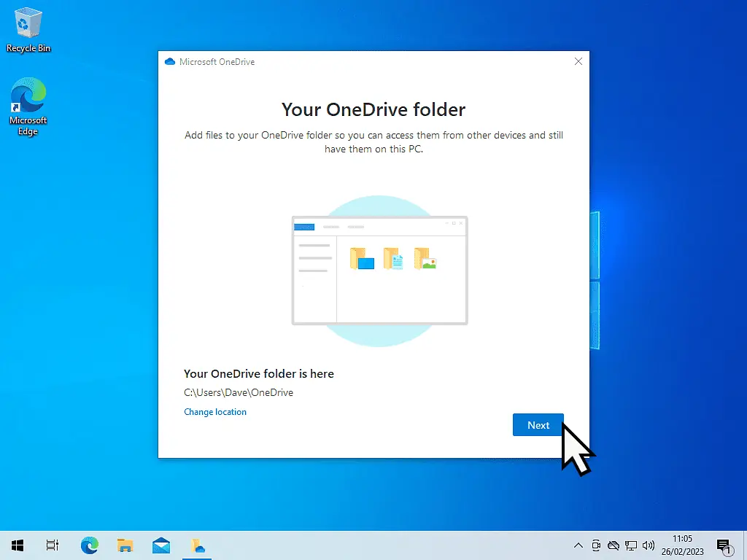Open File Explorer from the taskbar
Screen dimensions: 747x560
[125, 545]
